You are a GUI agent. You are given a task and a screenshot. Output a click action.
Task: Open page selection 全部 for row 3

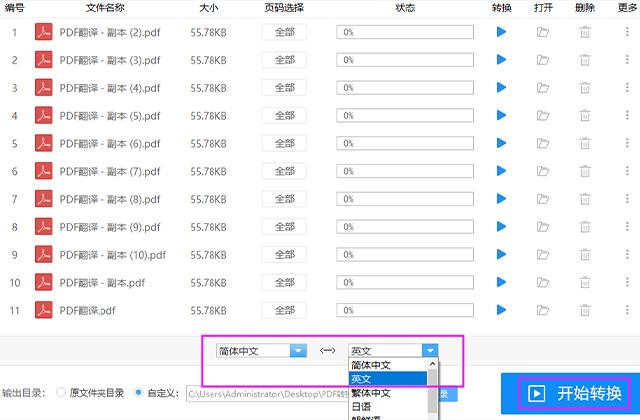pyautogui.click(x=284, y=87)
